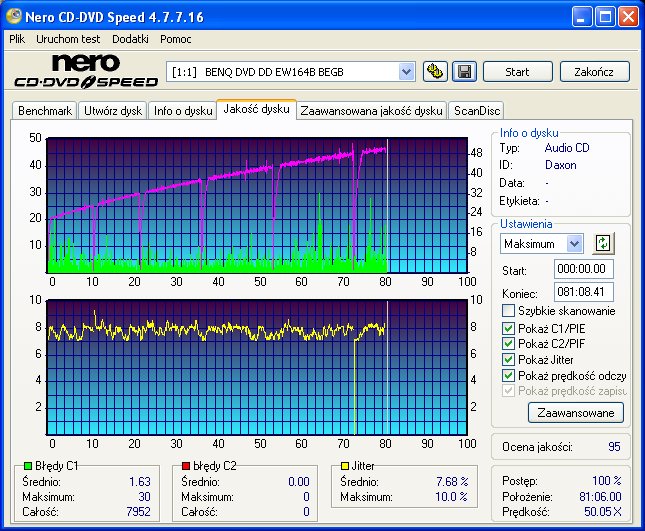Toggle Pokaż C1/PIE checkbox
This screenshot has height=531, width=645.
click(x=508, y=328)
